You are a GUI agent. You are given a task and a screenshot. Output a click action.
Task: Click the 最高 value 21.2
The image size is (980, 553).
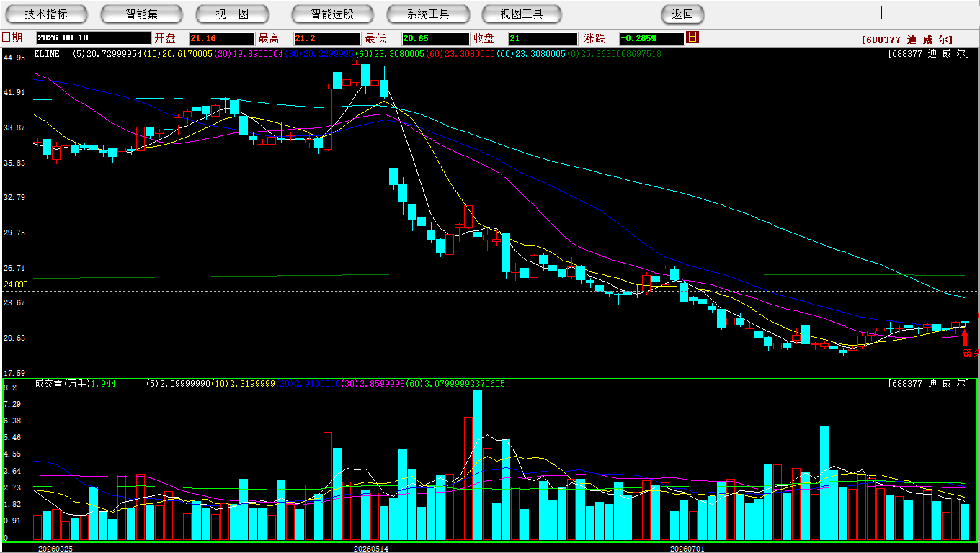(326, 38)
